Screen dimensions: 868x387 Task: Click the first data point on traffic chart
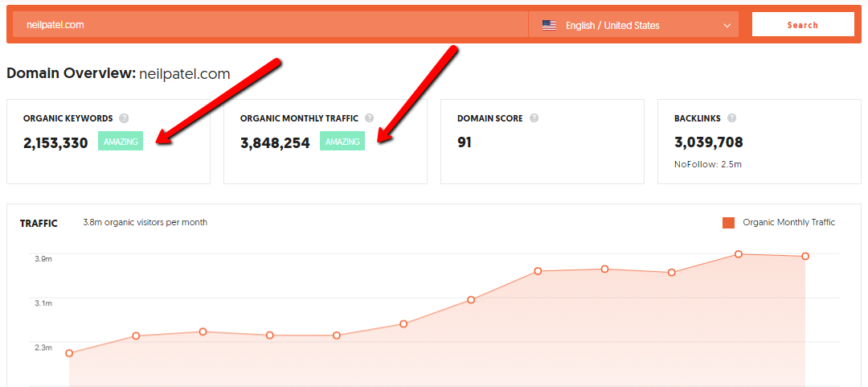(x=69, y=353)
